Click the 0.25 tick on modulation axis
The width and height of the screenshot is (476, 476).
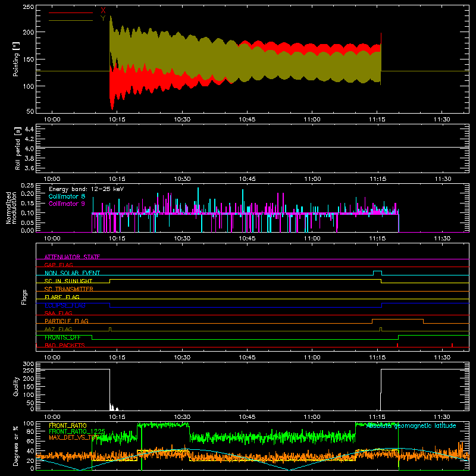click(x=27, y=186)
